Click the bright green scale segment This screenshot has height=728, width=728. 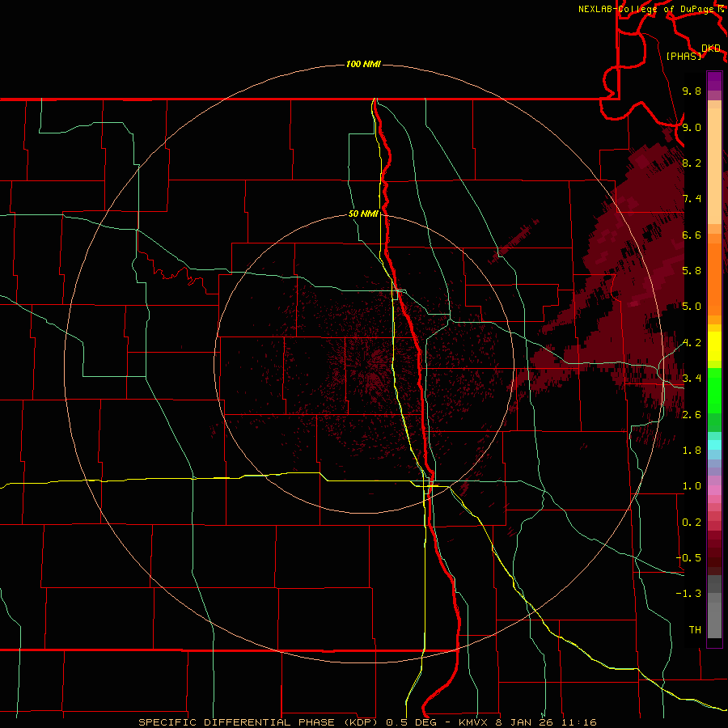coord(714,391)
